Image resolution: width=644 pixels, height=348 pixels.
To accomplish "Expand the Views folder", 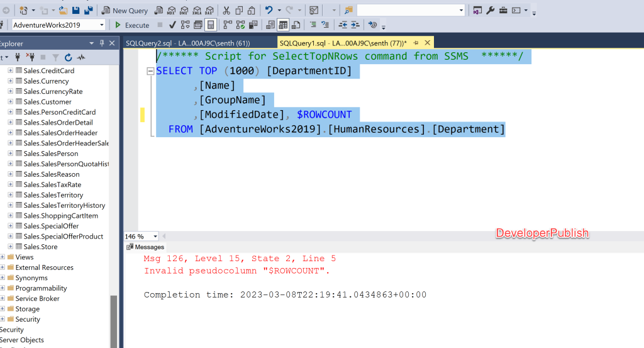I will click(3, 257).
